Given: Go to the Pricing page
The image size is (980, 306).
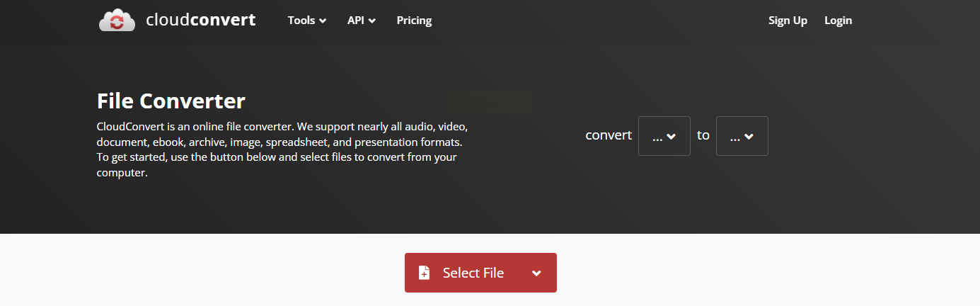Looking at the screenshot, I should 414,21.
